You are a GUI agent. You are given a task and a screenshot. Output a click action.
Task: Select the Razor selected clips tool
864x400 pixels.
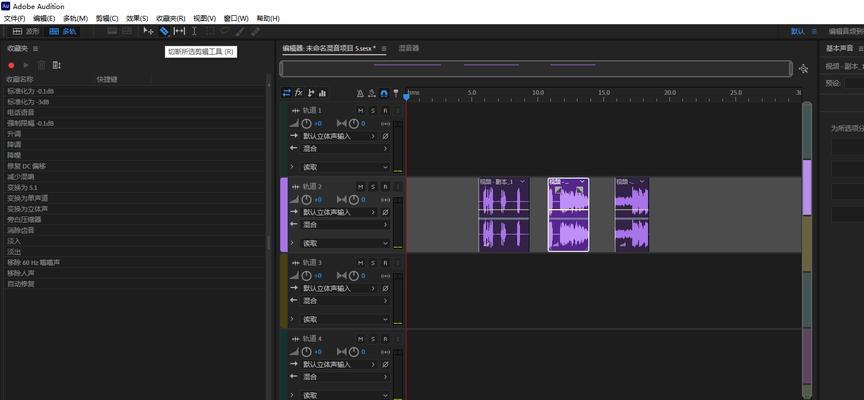tap(164, 31)
